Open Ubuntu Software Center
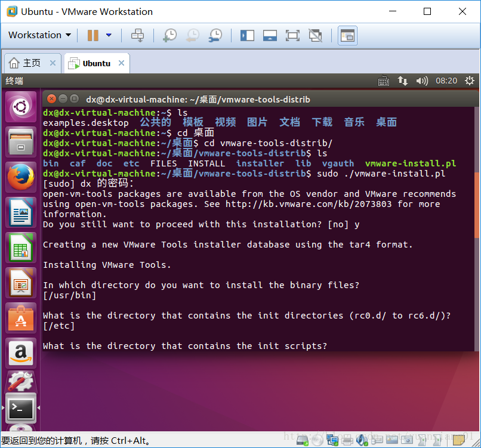This screenshot has height=448, width=481. [21, 318]
